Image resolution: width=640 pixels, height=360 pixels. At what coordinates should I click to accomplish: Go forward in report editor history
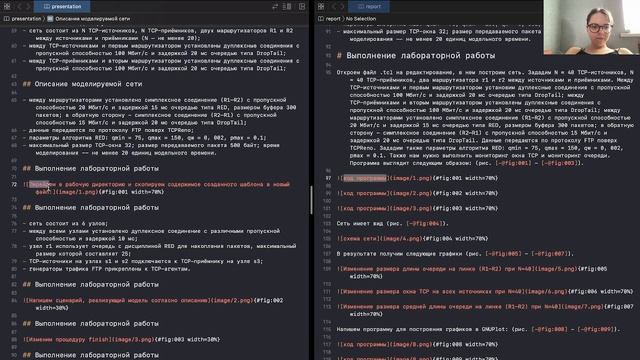pos(342,6)
